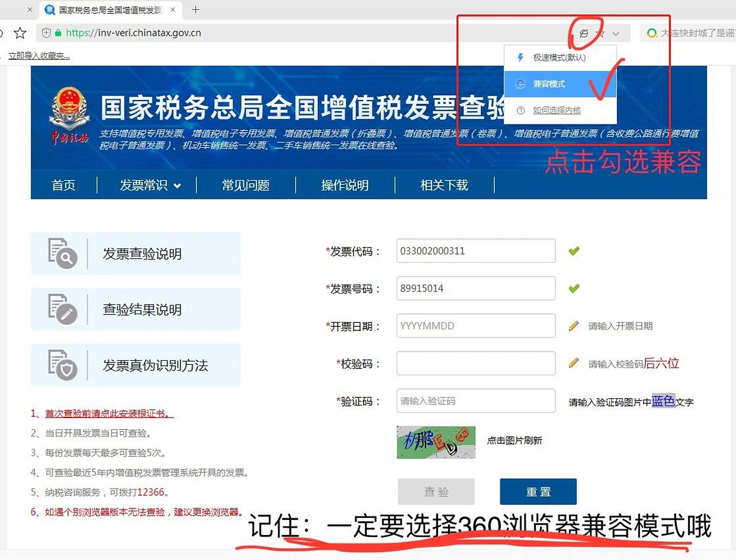Click the question-mark icon beside 如何选择内核

[521, 110]
